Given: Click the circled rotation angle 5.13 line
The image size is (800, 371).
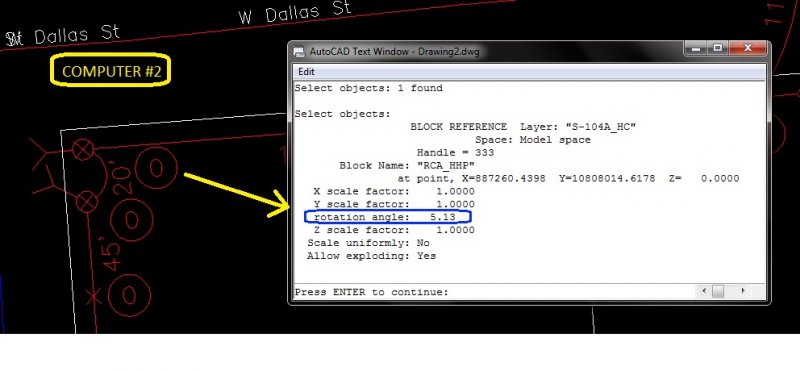Looking at the screenshot, I should [x=387, y=217].
